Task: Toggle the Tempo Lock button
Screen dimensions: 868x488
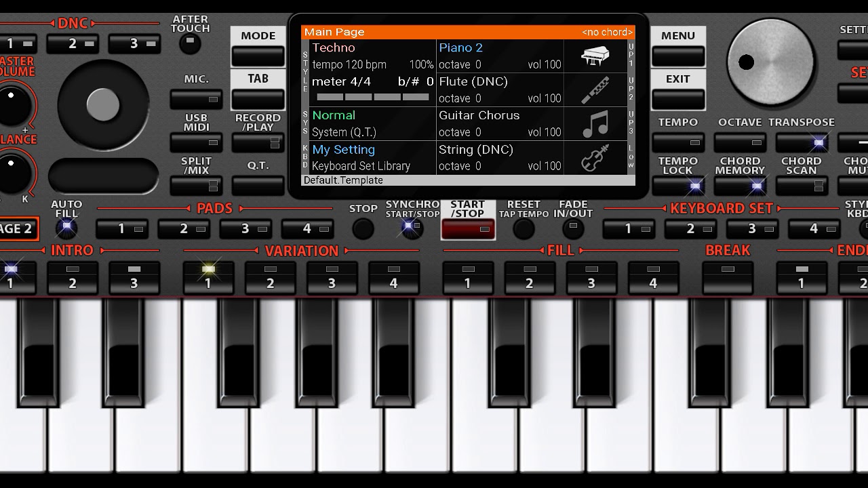Action: (x=678, y=185)
